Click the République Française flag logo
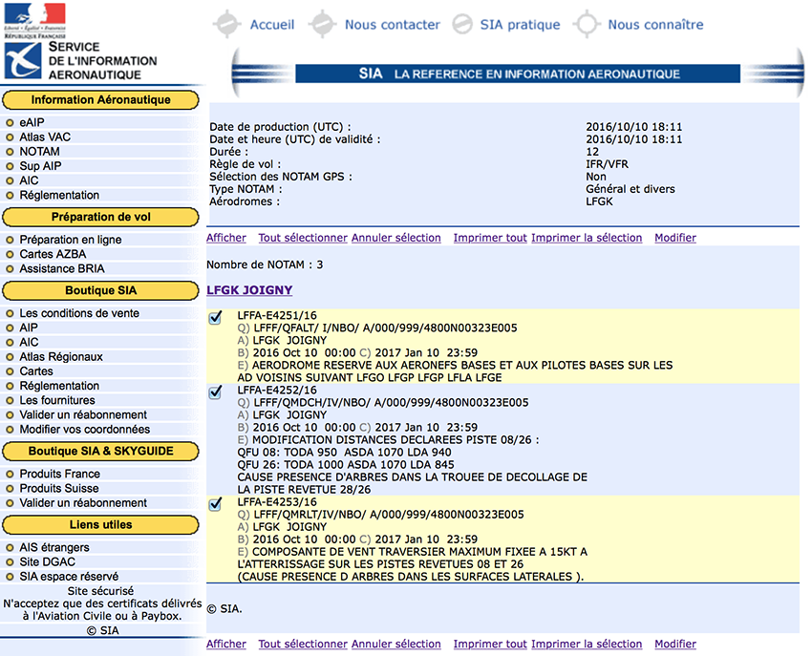Image resolution: width=812 pixels, height=656 pixels. (x=35, y=21)
